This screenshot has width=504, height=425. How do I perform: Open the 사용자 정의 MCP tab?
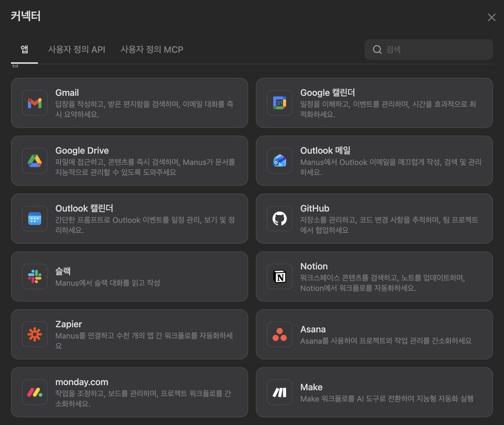click(152, 50)
